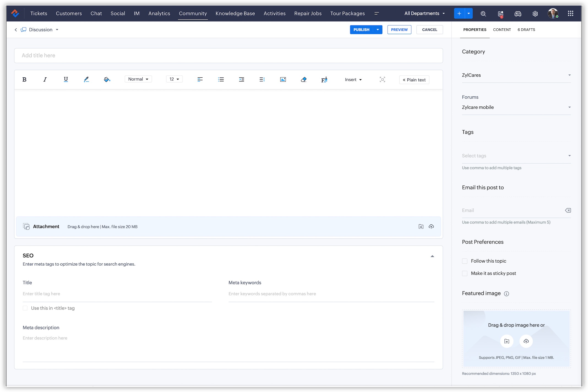The width and height of the screenshot is (588, 392).
Task: Open the ZylCares category dropdown
Action: (516, 75)
